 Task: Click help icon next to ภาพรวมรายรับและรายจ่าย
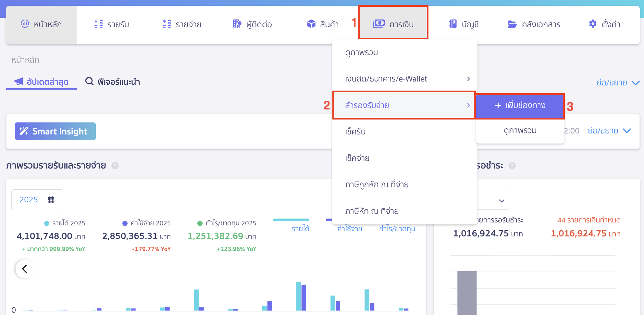coord(115,166)
